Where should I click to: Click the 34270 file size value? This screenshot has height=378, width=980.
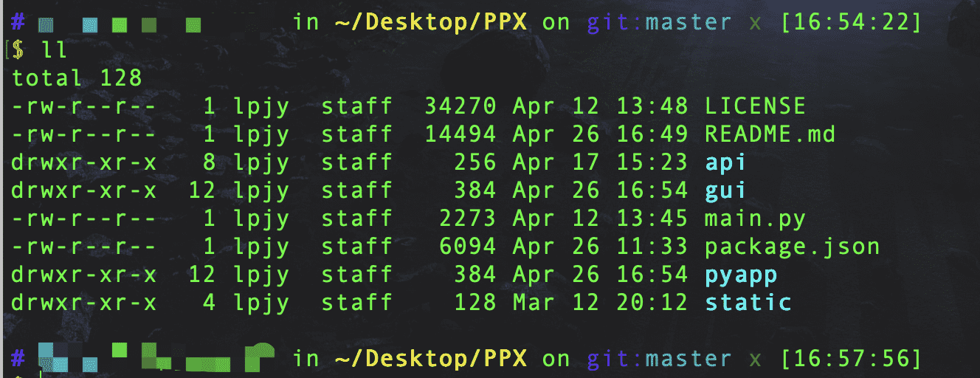tap(460, 106)
